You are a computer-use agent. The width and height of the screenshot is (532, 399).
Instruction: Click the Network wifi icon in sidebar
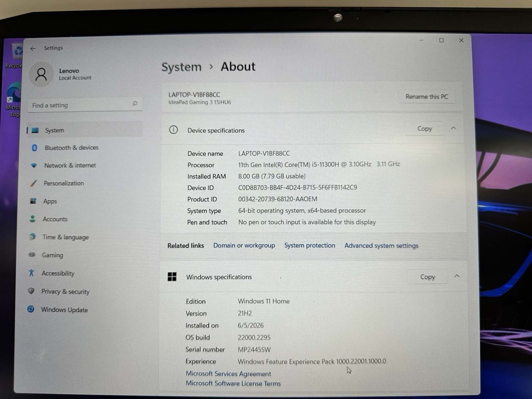[x=34, y=166]
